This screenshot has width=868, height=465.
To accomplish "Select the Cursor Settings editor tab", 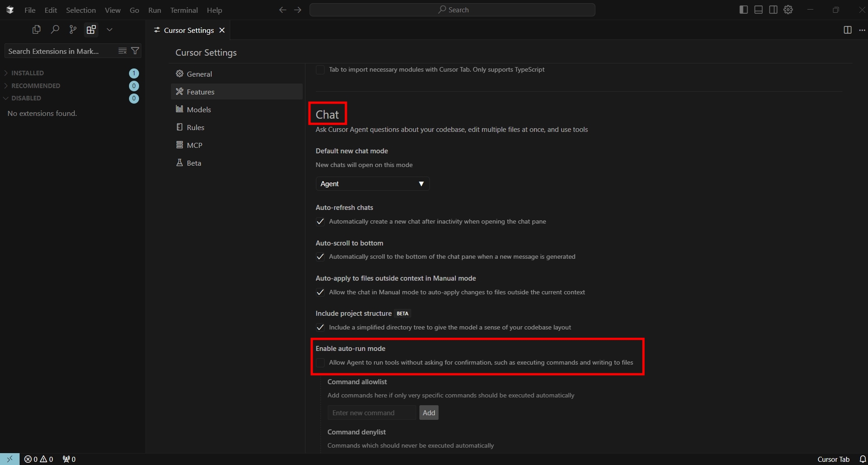I will tap(189, 30).
